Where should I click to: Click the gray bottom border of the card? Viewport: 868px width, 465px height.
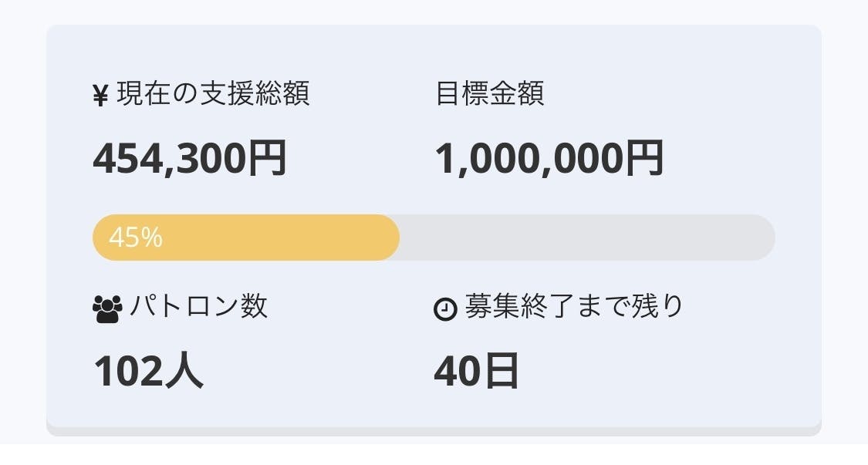[x=434, y=431]
